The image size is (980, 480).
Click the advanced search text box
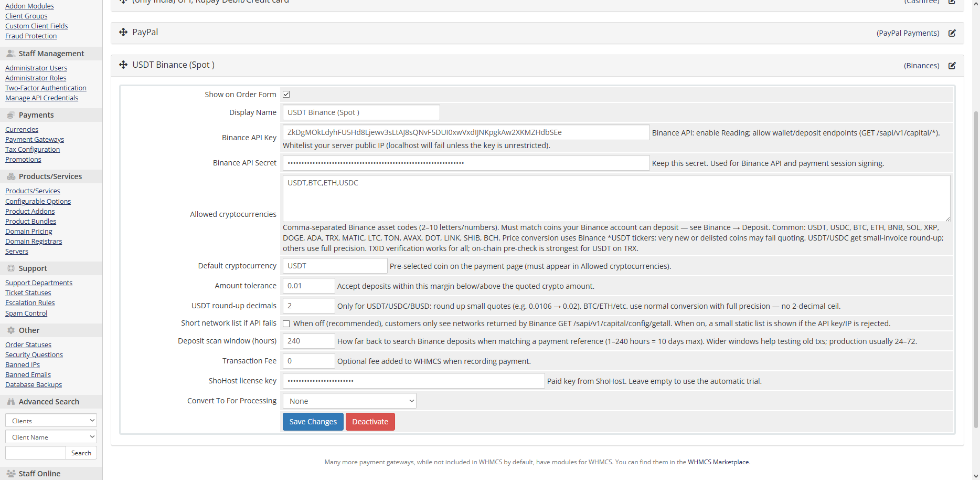click(36, 453)
